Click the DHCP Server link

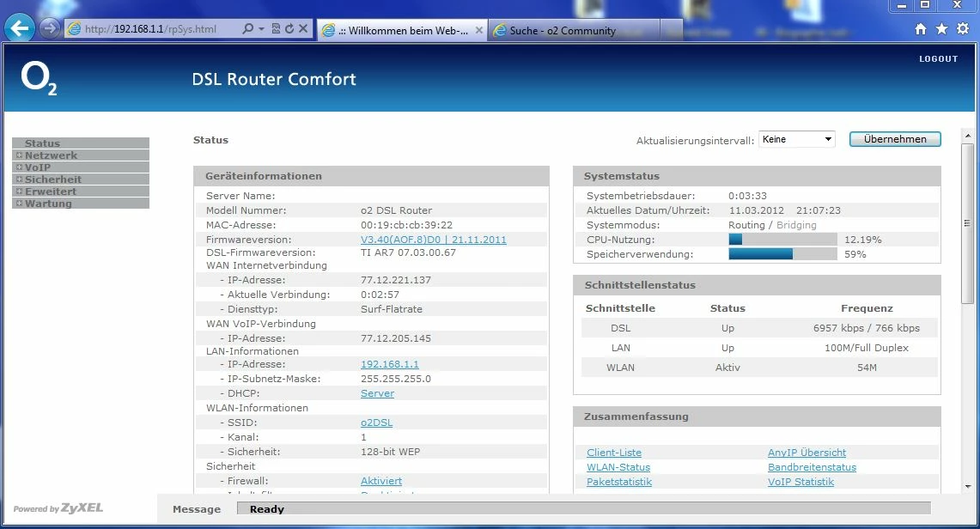pos(378,393)
